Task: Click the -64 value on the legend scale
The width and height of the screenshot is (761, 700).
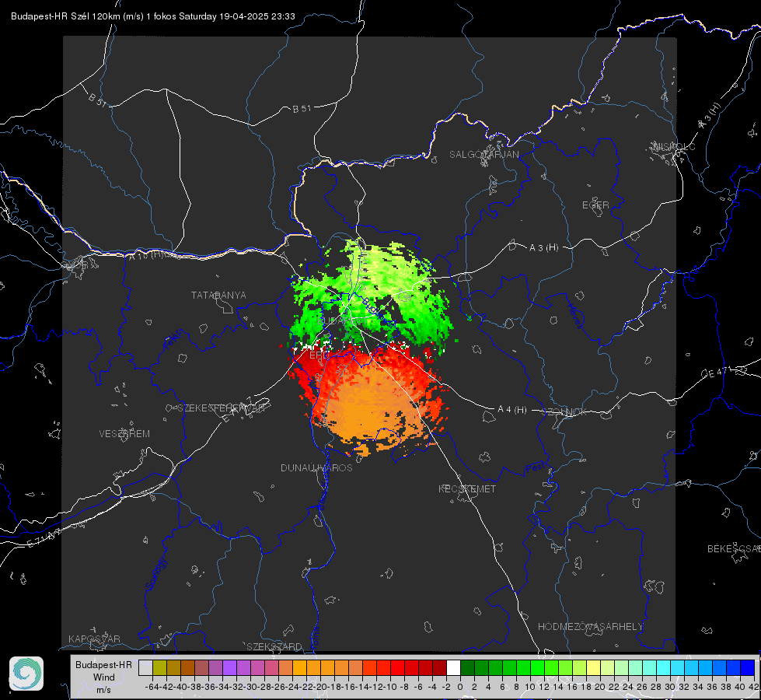Action: click(152, 687)
